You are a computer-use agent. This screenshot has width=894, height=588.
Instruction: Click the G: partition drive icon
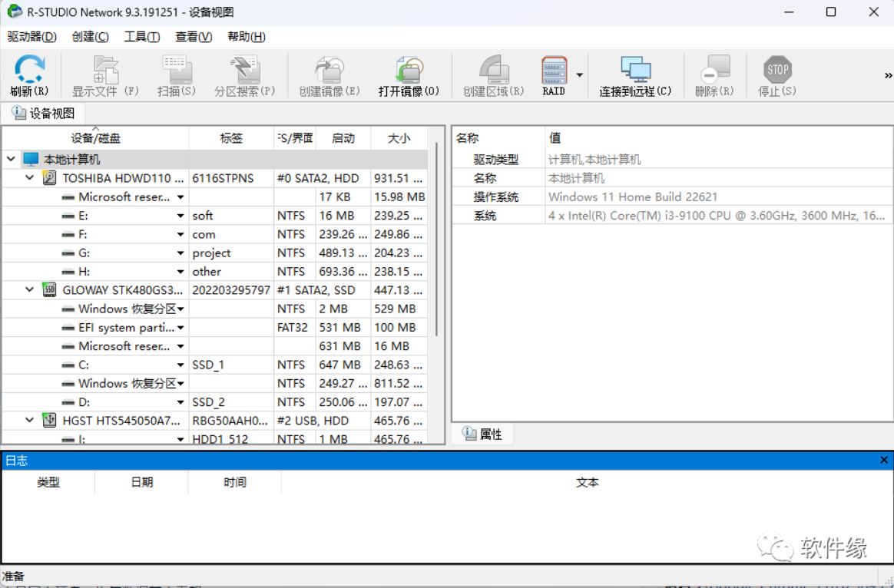click(x=68, y=253)
